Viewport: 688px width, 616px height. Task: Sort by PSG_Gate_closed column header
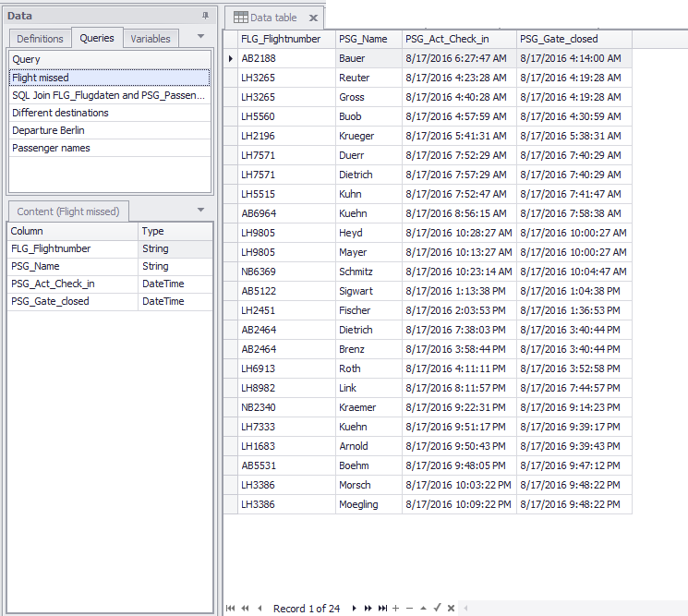(x=573, y=39)
